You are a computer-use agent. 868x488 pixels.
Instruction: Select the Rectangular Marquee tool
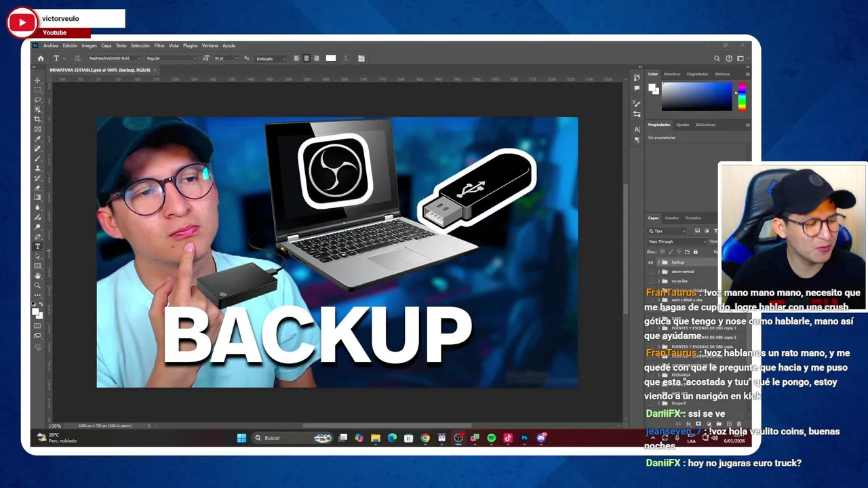pos(38,90)
